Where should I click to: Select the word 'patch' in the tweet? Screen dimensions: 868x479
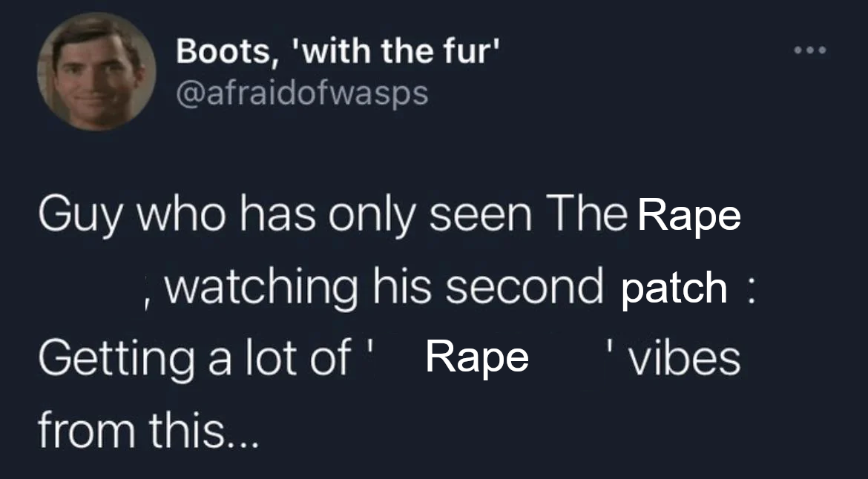[x=674, y=288]
